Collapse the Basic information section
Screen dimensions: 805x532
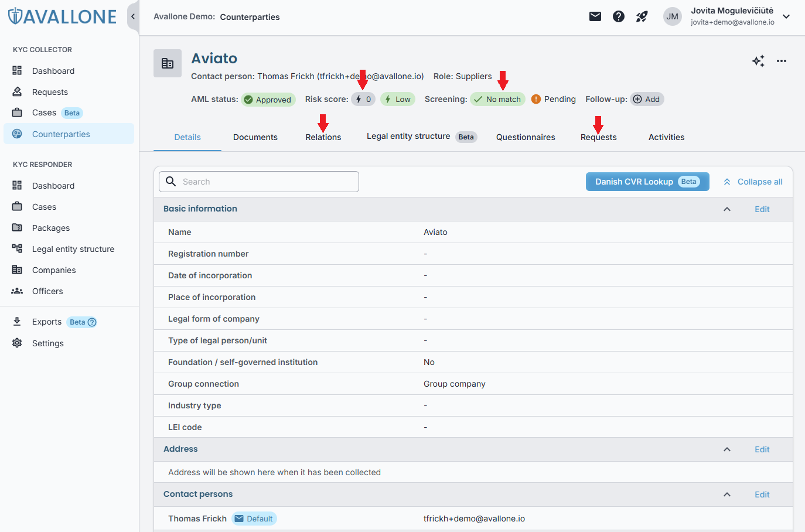click(x=727, y=209)
